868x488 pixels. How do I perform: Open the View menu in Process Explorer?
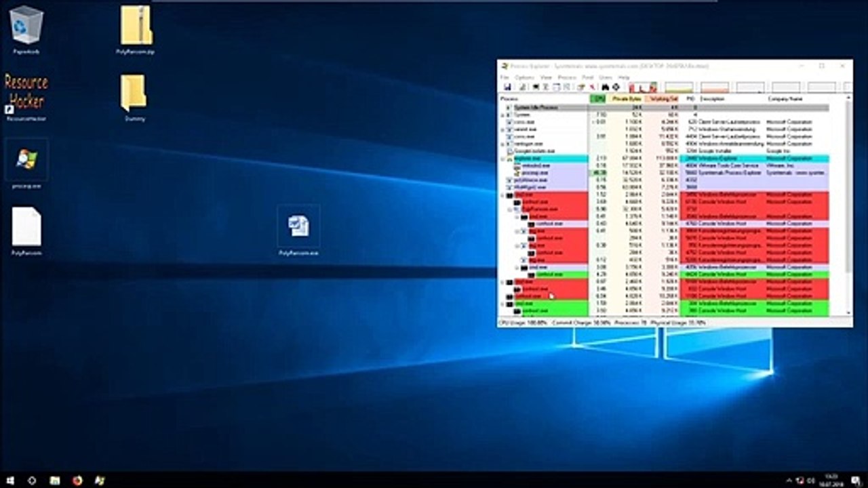[x=546, y=78]
